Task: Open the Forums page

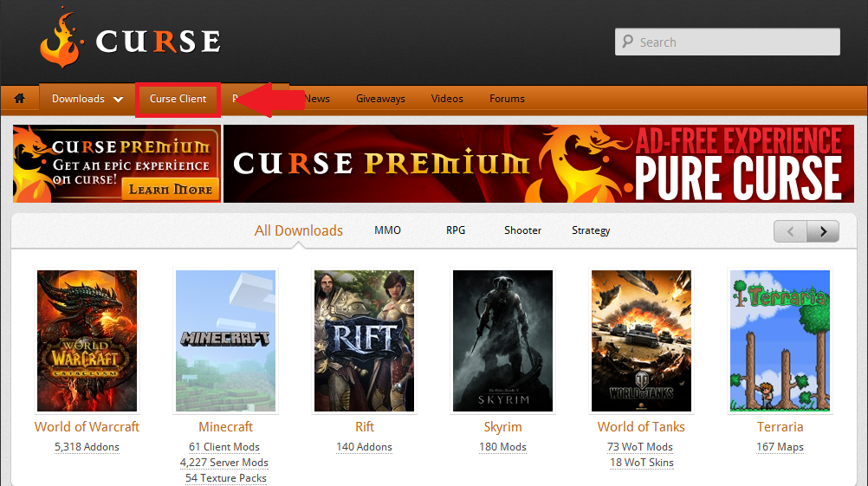Action: [507, 99]
